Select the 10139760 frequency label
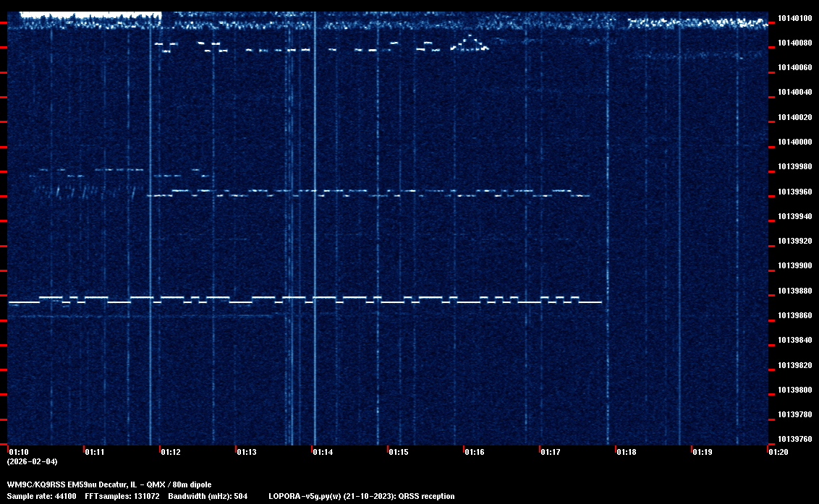 point(794,439)
